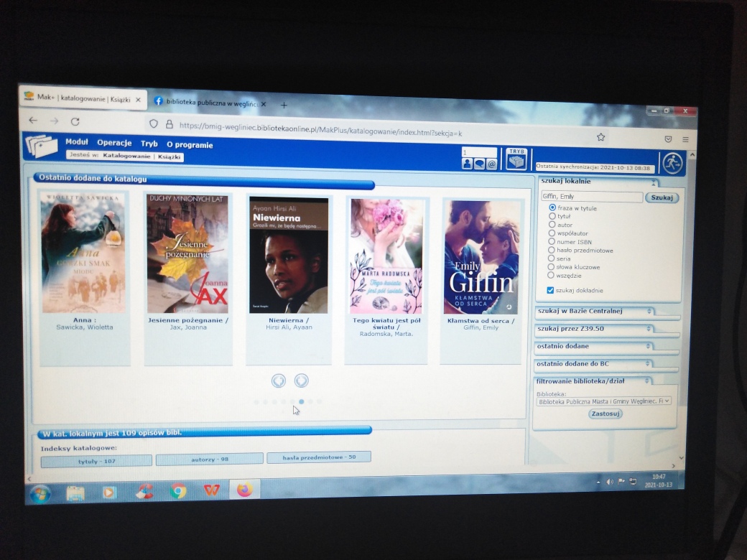This screenshot has height=560, width=747.
Task: Click the Szukaj search button
Action: pos(662,197)
